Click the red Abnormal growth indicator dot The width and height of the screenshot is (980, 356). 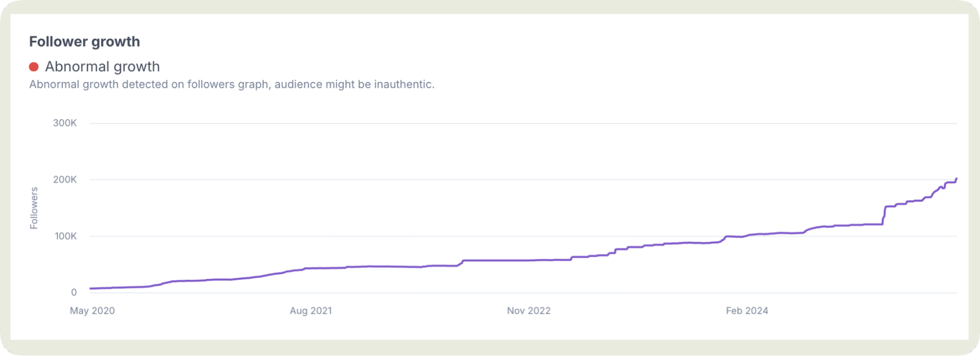34,67
